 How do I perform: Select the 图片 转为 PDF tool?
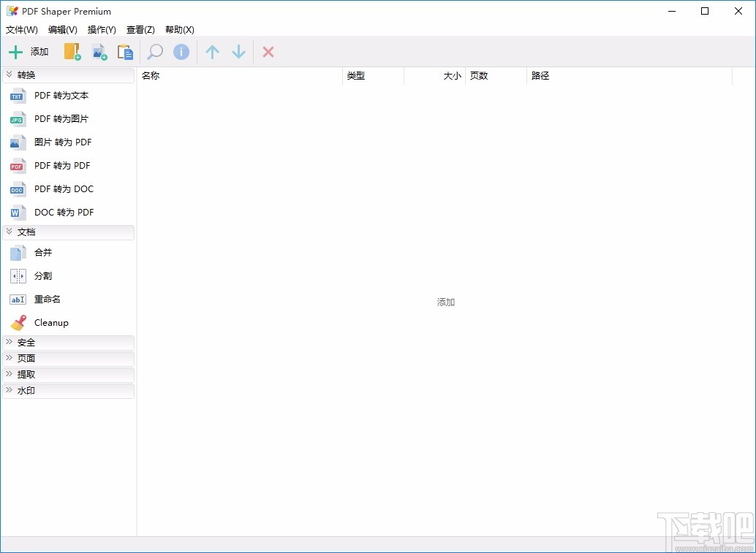[x=62, y=142]
